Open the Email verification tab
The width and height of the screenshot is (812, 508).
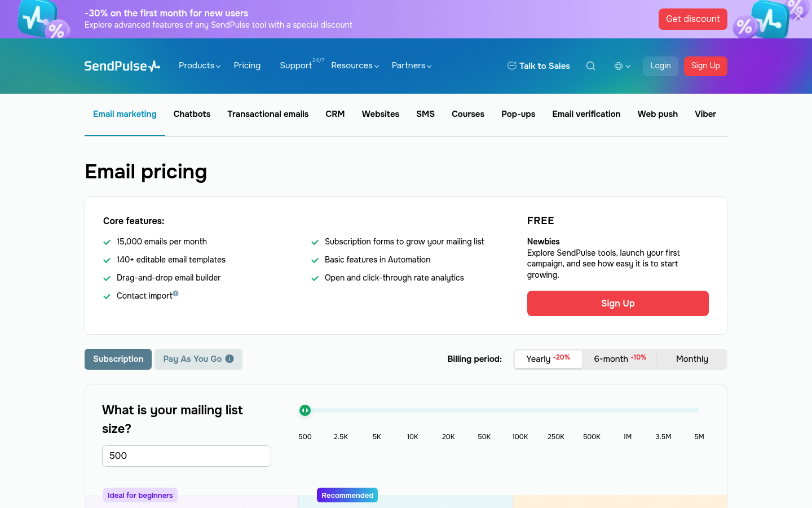tap(586, 114)
